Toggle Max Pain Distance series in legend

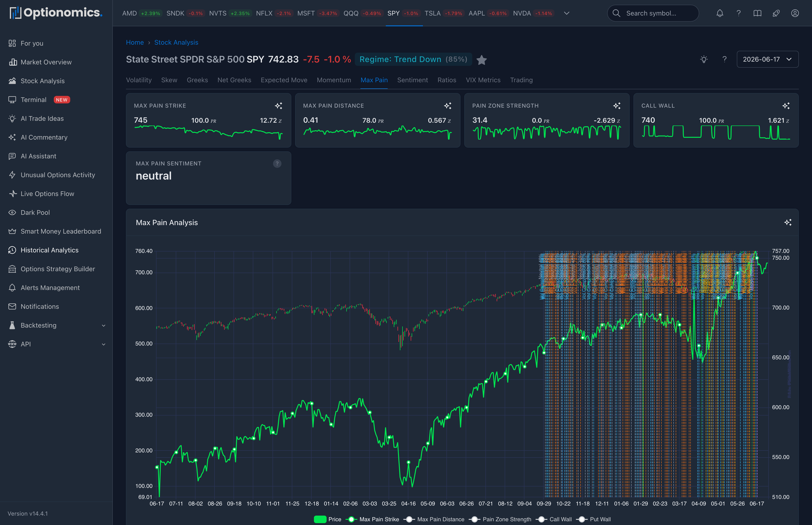tap(434, 519)
